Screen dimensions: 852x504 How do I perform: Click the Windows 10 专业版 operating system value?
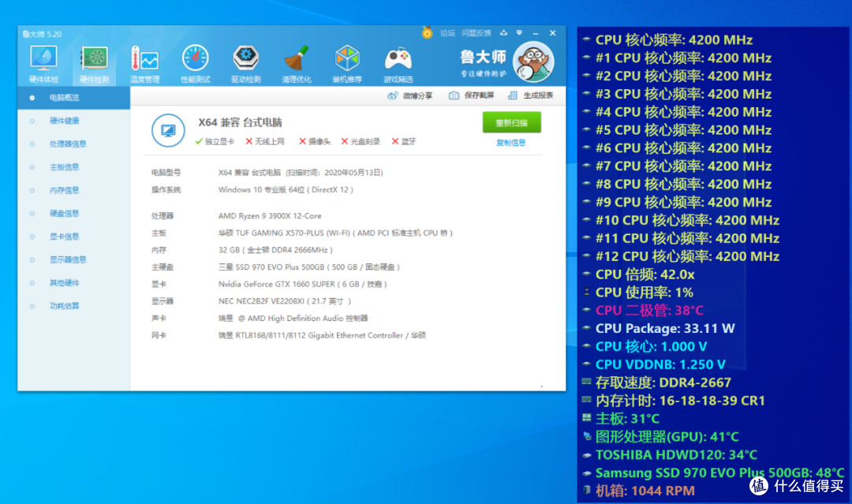[286, 189]
